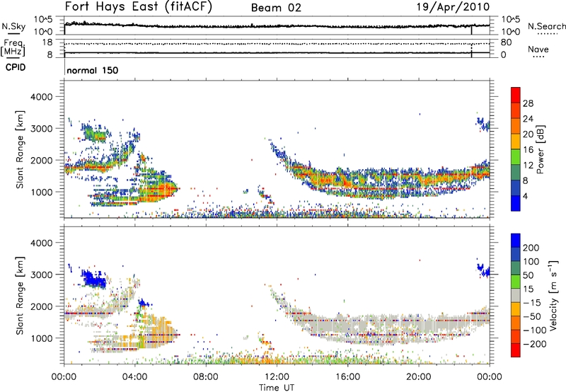Screen dimensions: 566x392
Task: Click the "1000" tick in the velocity panel
Action: [41, 338]
